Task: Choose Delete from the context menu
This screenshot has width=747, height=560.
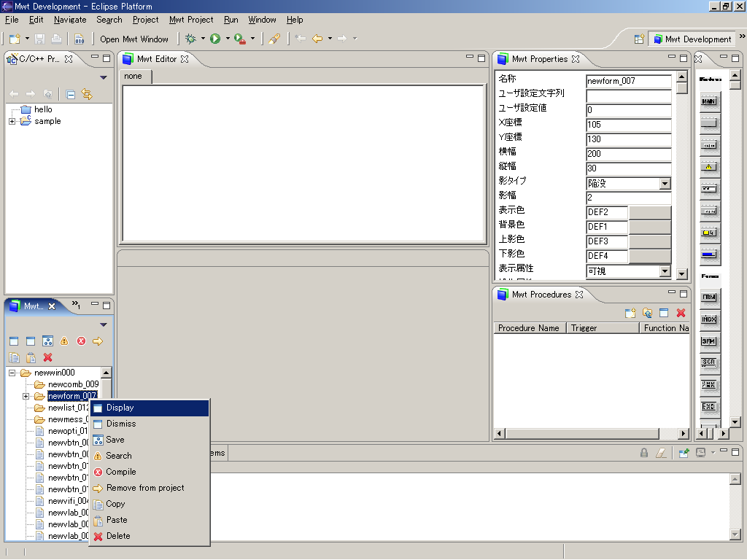Action: pos(150,536)
